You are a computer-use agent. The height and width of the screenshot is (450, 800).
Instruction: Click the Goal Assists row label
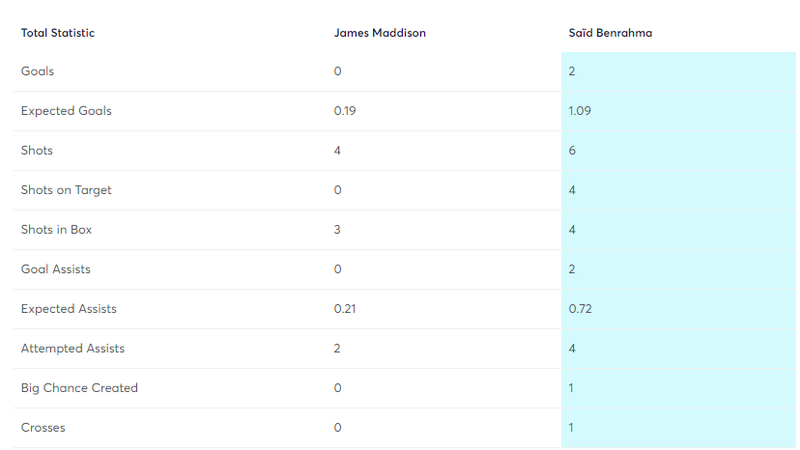pos(56,269)
